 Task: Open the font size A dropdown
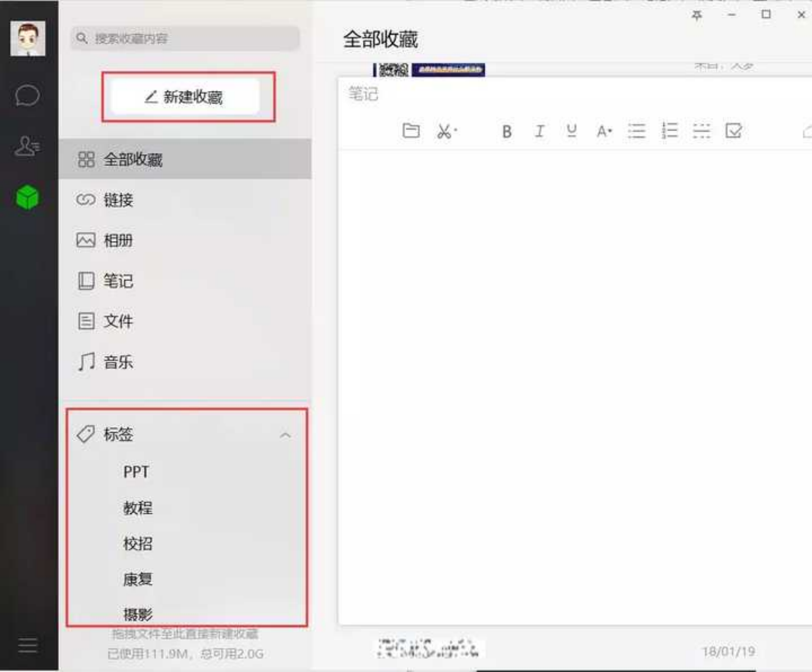[604, 131]
